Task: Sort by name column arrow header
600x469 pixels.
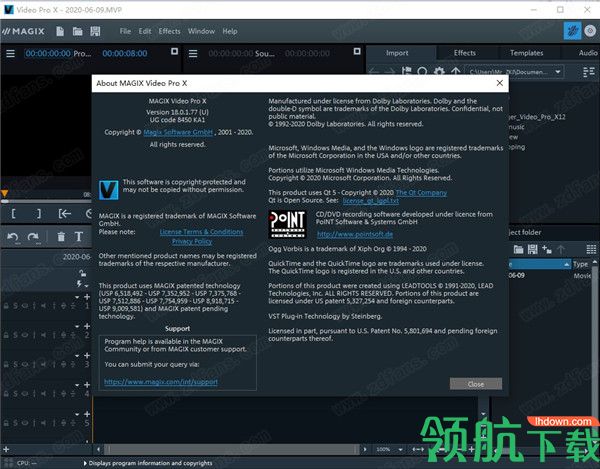Action: point(540,264)
